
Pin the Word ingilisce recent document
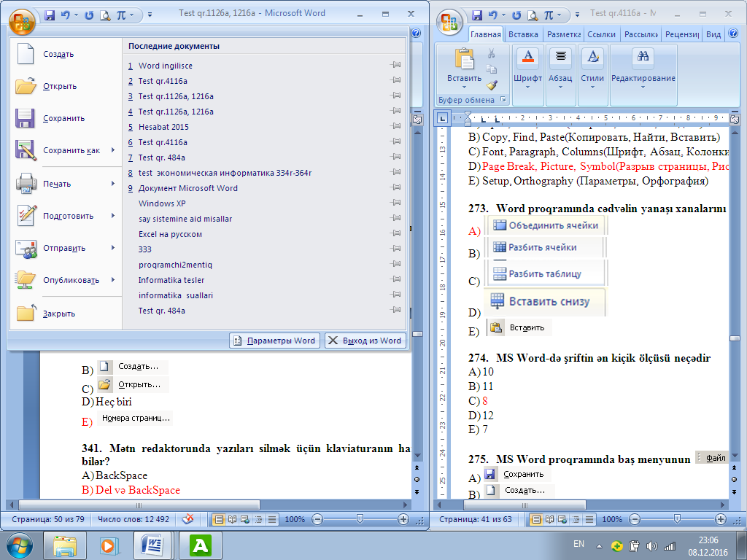395,65
